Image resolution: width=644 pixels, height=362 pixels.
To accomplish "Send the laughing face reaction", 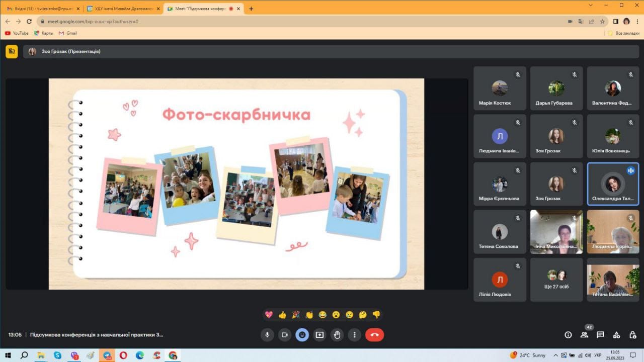I will pos(323,315).
